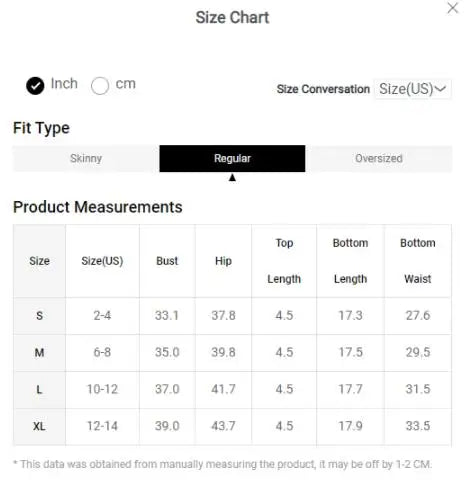Select the Regular fit type tab
This screenshot has width=472, height=485.
(x=232, y=158)
